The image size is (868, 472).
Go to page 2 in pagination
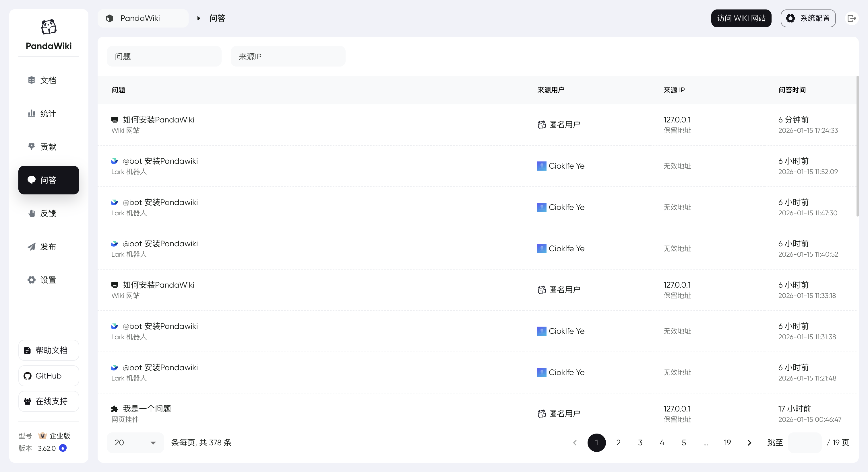pos(618,443)
